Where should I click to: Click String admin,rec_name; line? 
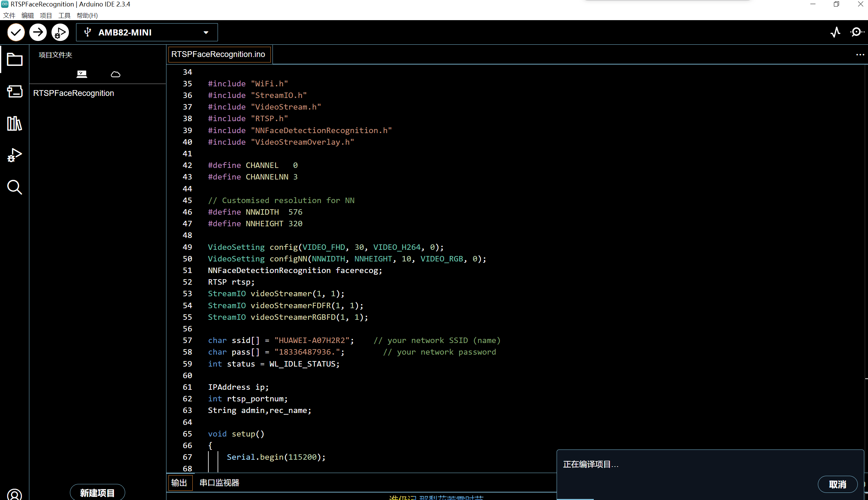coord(260,410)
